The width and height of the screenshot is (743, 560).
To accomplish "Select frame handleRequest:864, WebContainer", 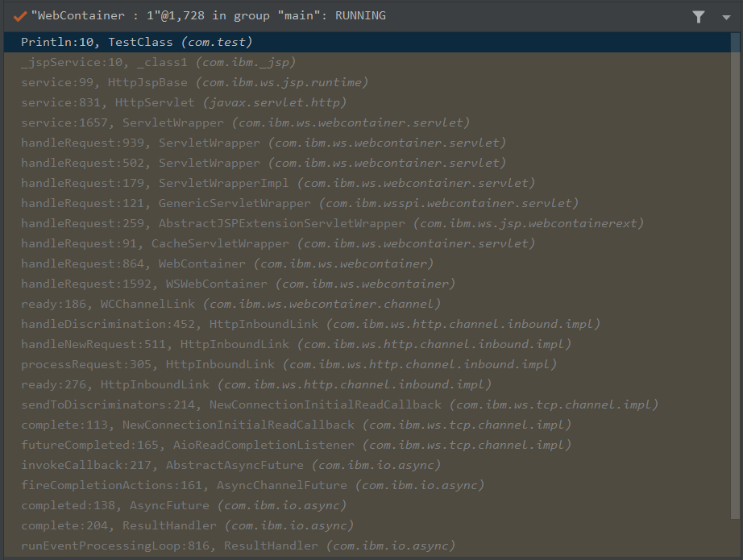I will (367, 264).
